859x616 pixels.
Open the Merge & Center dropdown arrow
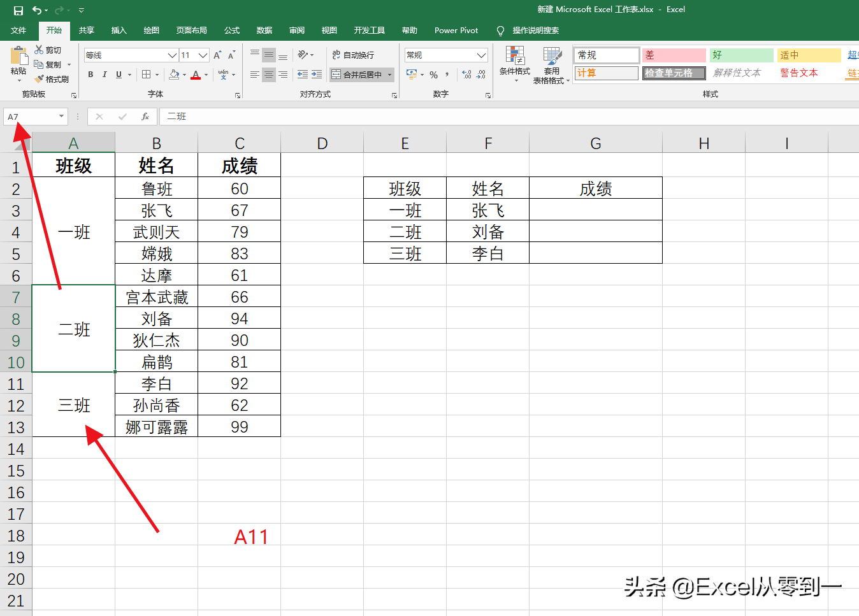click(389, 75)
